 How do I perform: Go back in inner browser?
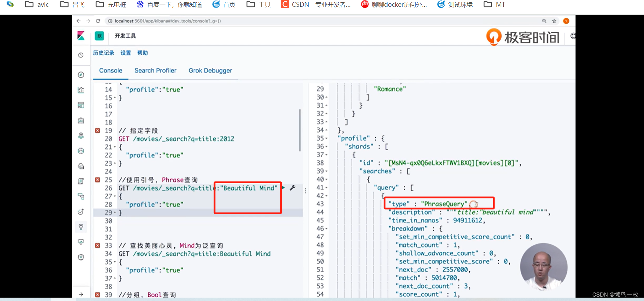79,21
